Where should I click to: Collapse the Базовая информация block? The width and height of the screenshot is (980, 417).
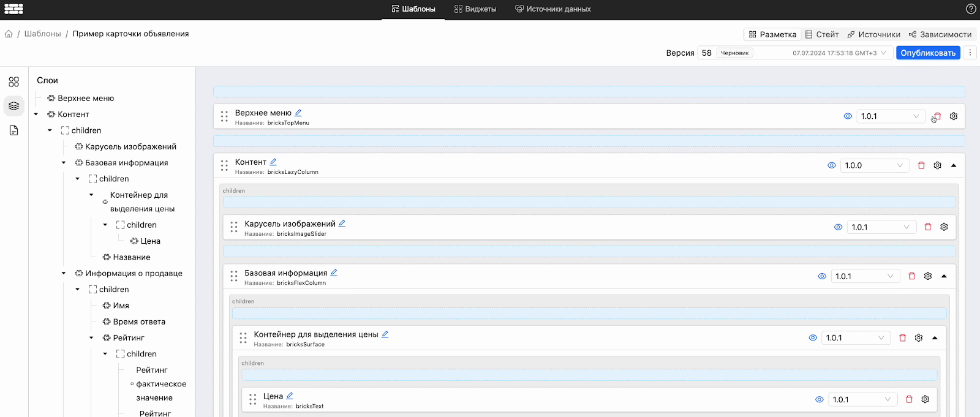(x=944, y=276)
